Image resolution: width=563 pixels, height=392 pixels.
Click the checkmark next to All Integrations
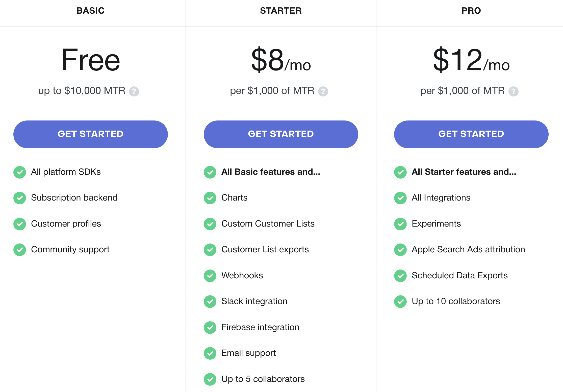(400, 198)
